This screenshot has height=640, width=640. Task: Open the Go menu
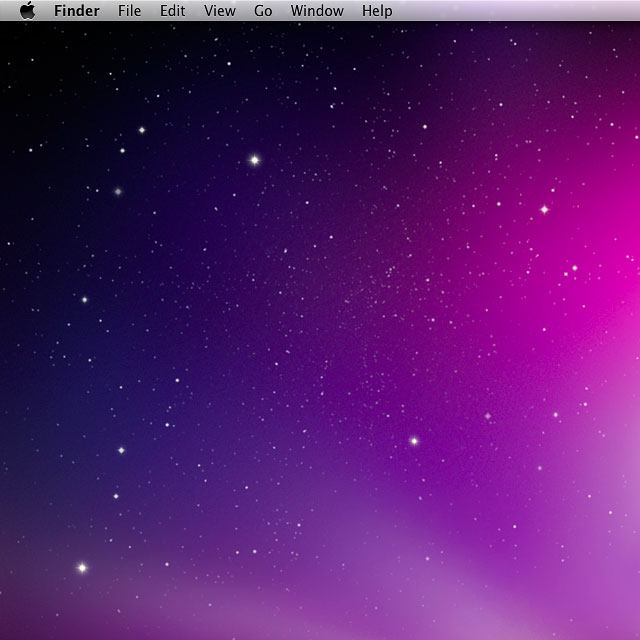point(263,11)
